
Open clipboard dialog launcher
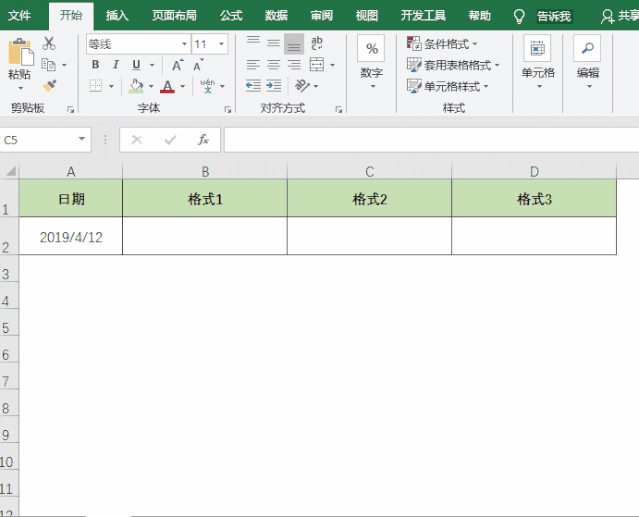pos(71,110)
